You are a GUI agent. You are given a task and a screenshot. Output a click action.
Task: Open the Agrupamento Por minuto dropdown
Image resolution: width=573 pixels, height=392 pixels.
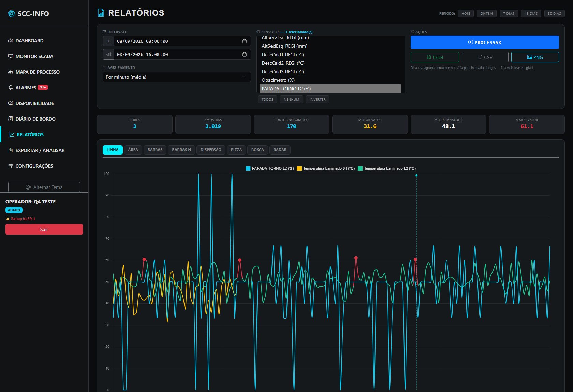tap(177, 77)
